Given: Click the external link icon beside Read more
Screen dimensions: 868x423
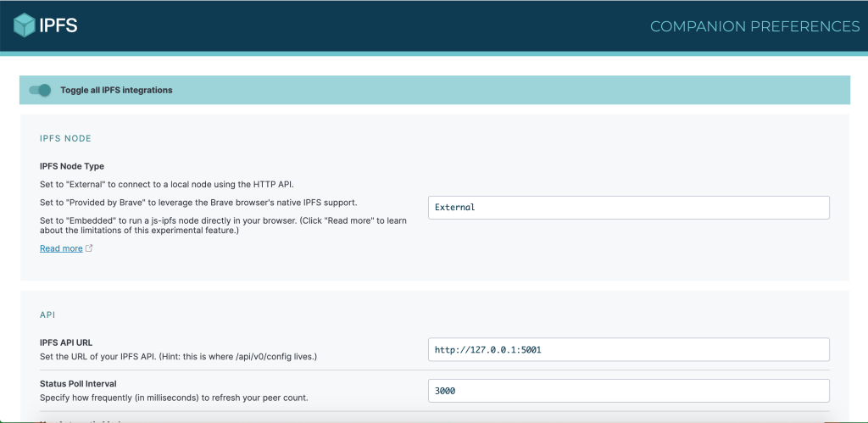Looking at the screenshot, I should pos(89,248).
